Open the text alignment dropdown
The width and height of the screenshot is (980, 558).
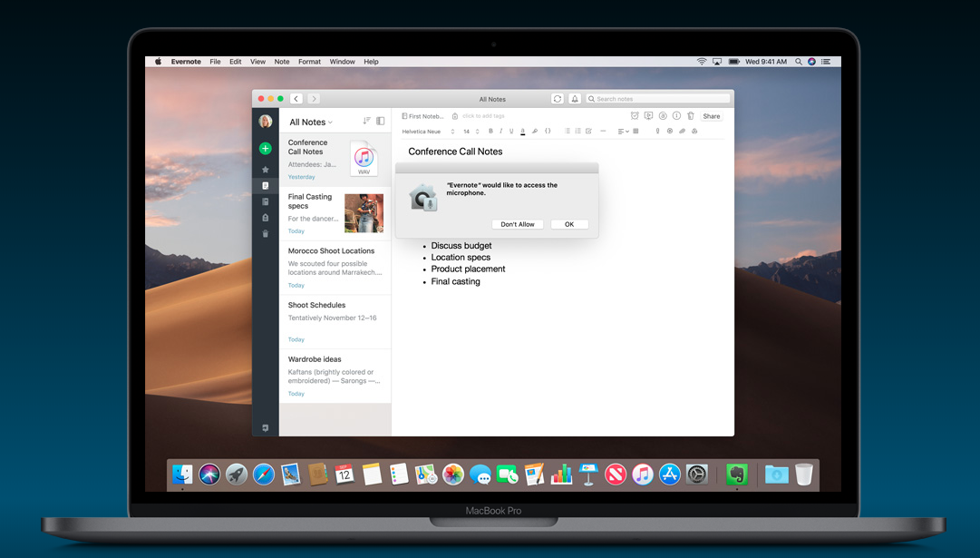click(623, 132)
